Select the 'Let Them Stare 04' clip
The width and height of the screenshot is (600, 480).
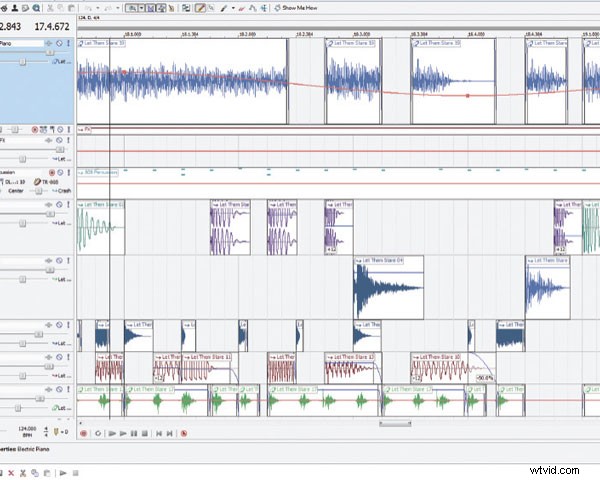tap(389, 287)
